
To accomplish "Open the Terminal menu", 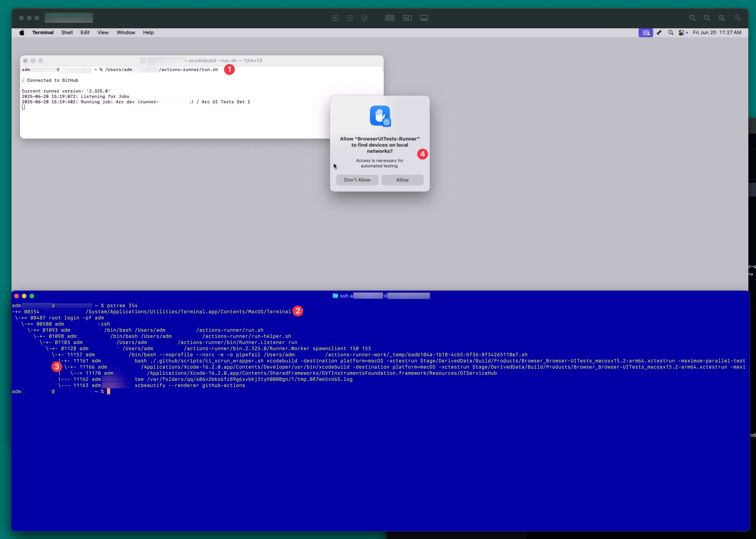I will pos(43,32).
